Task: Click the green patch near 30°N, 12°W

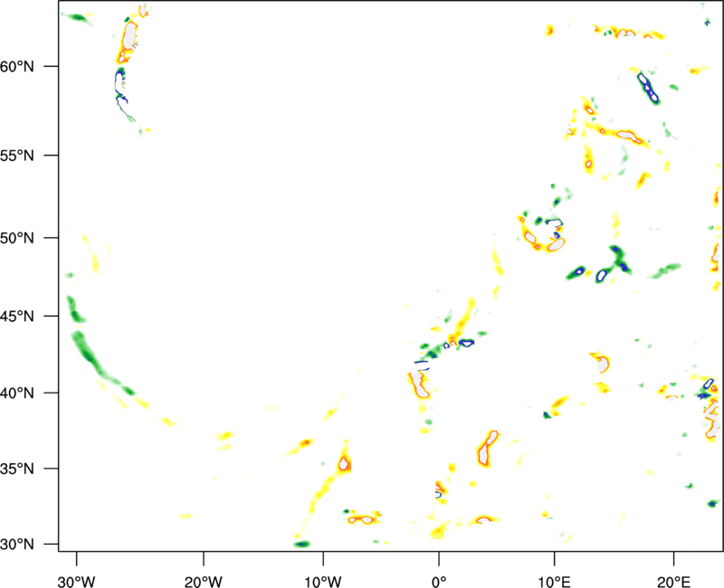Action: tap(301, 544)
